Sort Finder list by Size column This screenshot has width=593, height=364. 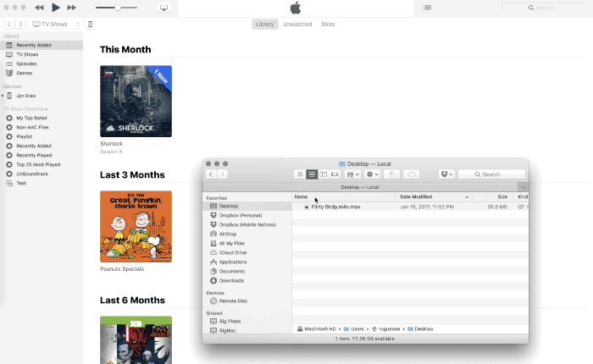coord(493,197)
